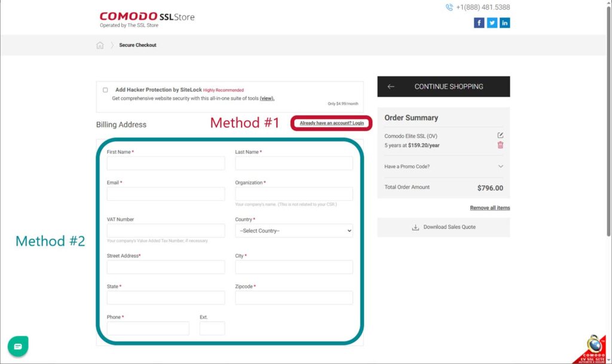Screen dimensions: 612x364
Task: Open the live chat bubble widget
Action: click(x=18, y=346)
